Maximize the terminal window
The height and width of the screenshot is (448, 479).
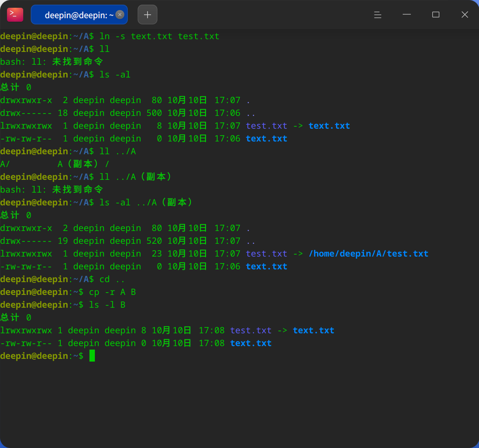pyautogui.click(x=436, y=15)
